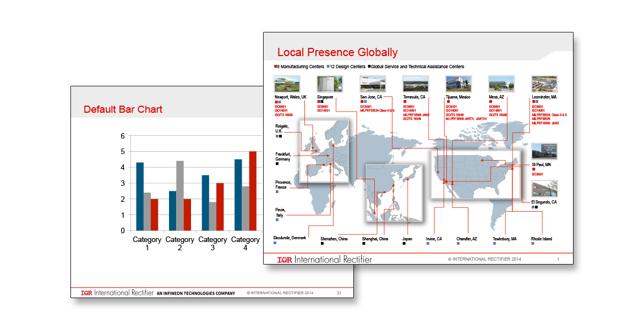644x330 pixels.
Task: Select the Tijuana, Mexico building photo
Action: coord(459,84)
